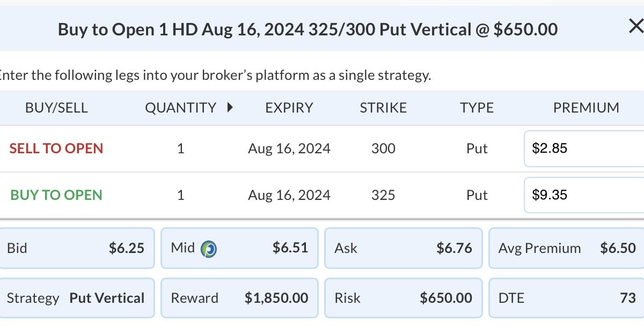The height and width of the screenshot is (328, 644).
Task: Click the Mid price logo icon
Action: coord(209,249)
